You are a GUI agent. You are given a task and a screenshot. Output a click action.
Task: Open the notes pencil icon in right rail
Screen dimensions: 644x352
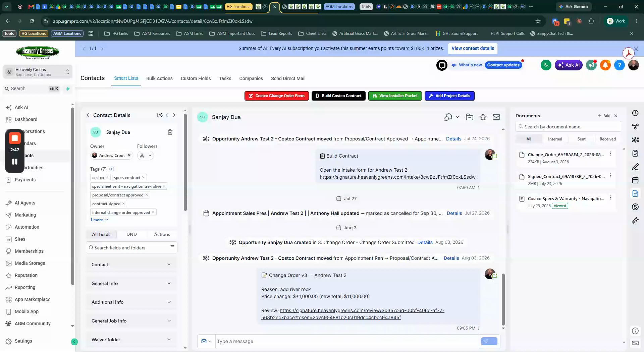coord(635,167)
